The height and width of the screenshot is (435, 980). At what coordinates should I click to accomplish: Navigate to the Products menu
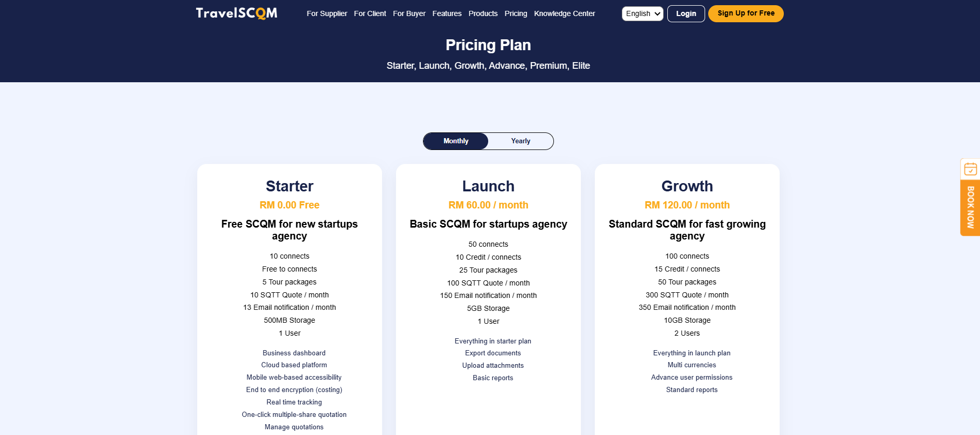(x=482, y=14)
